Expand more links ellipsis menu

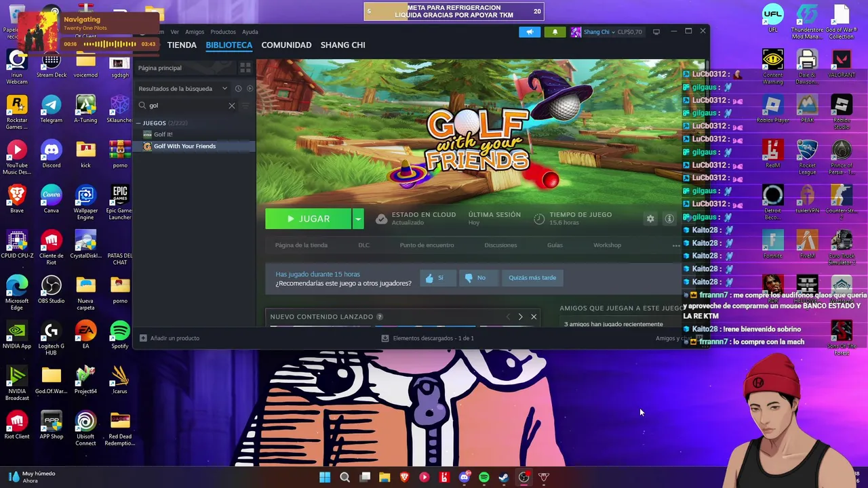coord(675,245)
